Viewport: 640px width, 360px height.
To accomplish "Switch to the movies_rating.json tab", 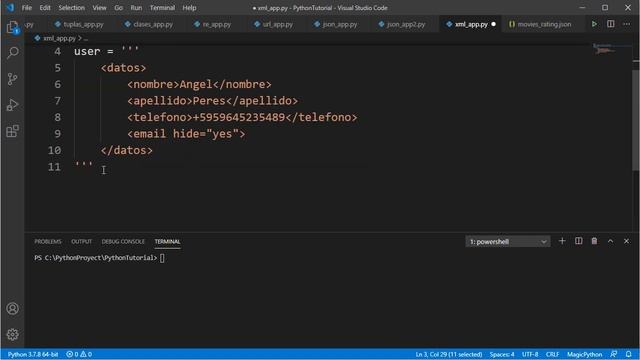I will click(x=540, y=24).
